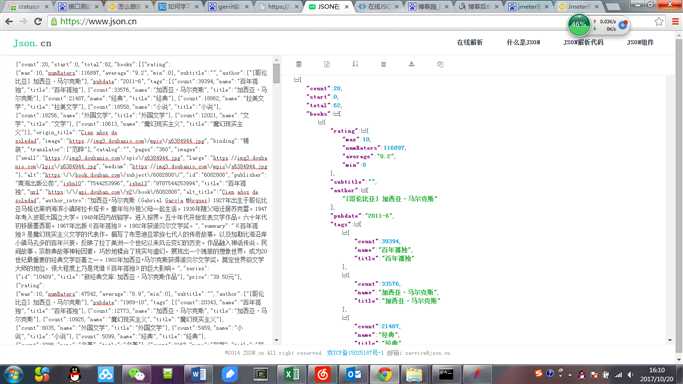The image size is (683, 384).
Task: Click the download icon in viewer toolbar
Action: (412, 64)
